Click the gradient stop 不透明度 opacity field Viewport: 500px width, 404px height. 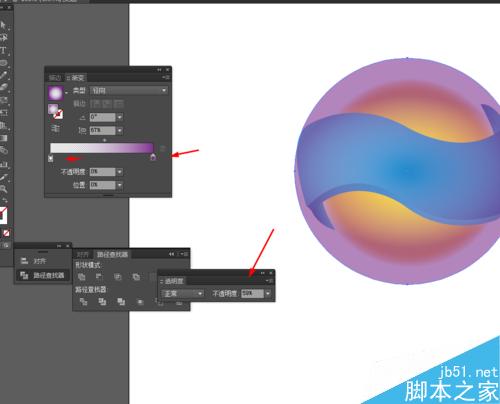coord(102,172)
